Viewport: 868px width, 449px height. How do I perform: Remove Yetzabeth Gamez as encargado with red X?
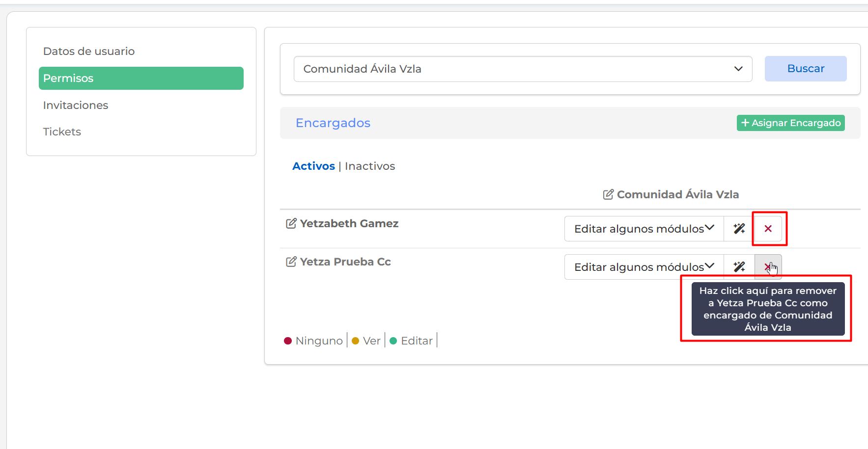click(768, 229)
